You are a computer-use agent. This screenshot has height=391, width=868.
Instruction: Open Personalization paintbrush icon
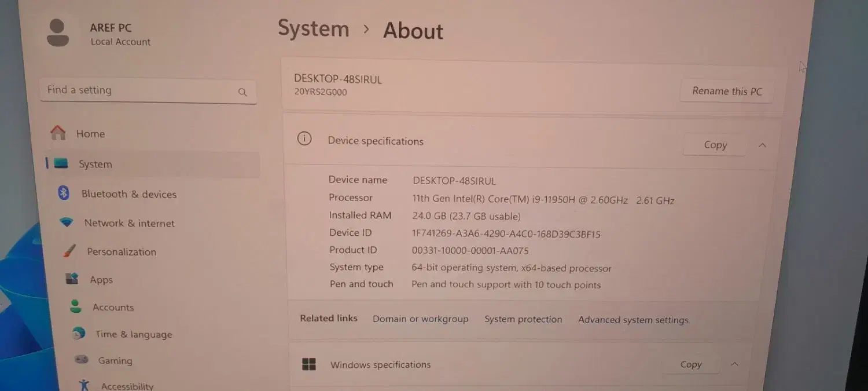click(69, 251)
